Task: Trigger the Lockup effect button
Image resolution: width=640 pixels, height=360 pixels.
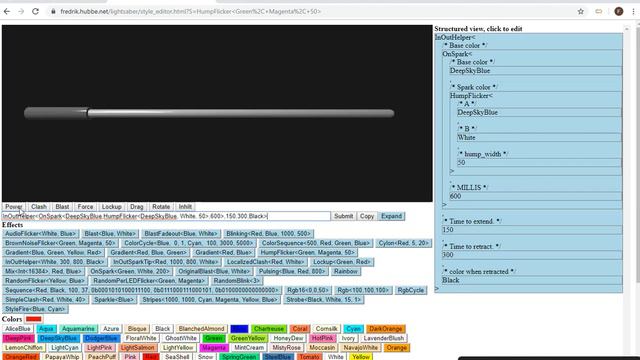Action: pos(111,207)
